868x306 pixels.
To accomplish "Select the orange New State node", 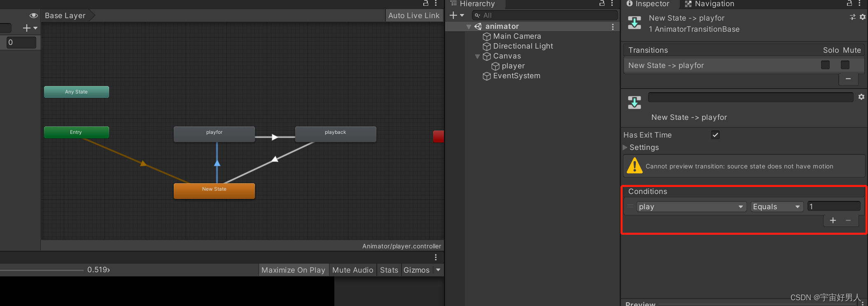I will pyautogui.click(x=214, y=191).
